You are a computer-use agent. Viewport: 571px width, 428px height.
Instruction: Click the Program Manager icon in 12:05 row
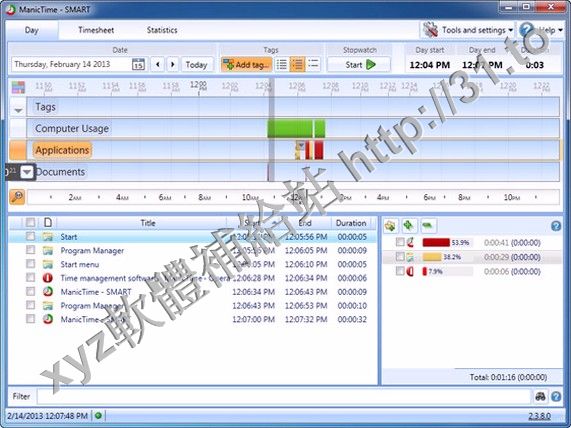click(x=47, y=251)
